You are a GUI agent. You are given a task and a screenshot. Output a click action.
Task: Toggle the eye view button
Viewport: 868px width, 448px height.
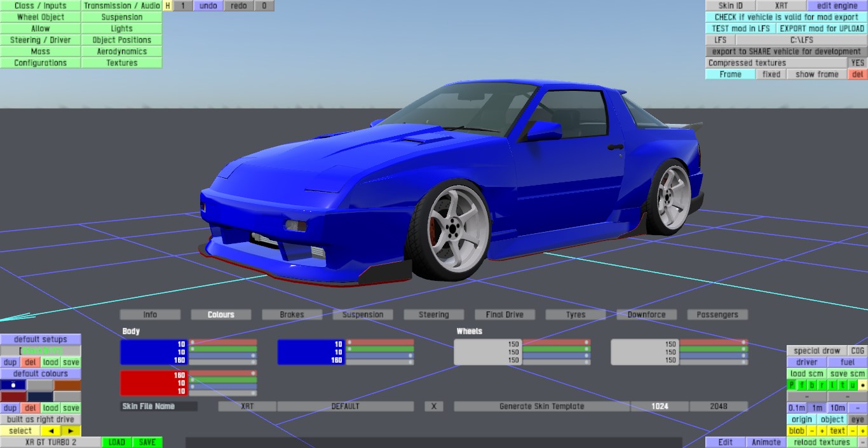tap(858, 419)
